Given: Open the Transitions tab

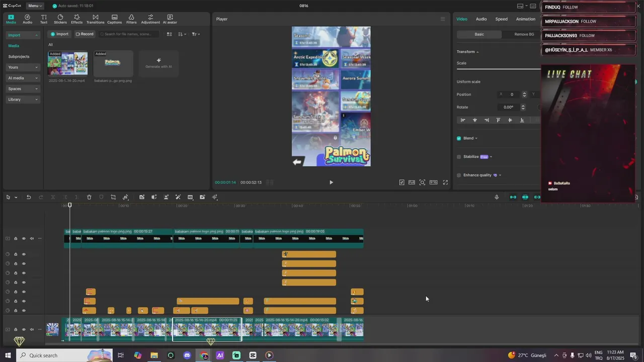Looking at the screenshot, I should [95, 19].
